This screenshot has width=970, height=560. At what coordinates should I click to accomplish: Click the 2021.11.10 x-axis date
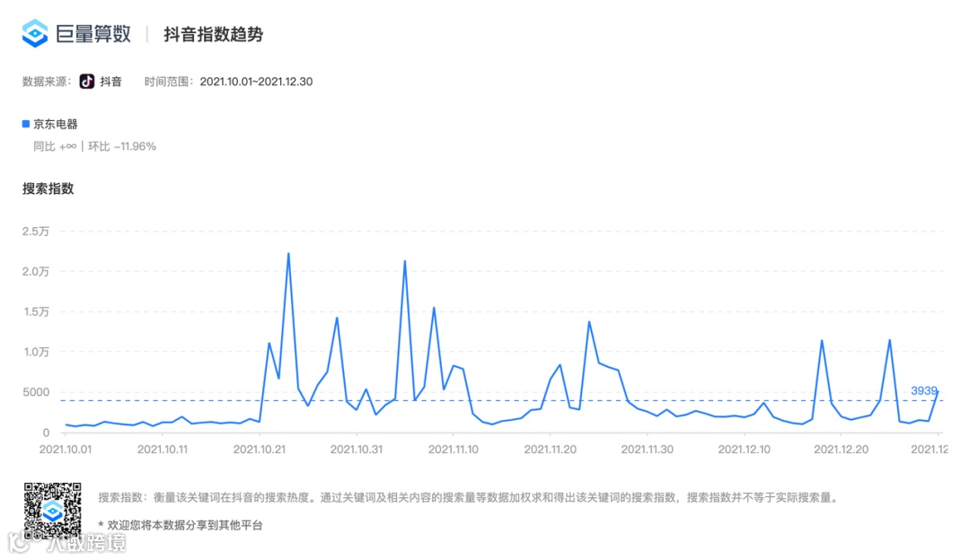click(x=454, y=450)
